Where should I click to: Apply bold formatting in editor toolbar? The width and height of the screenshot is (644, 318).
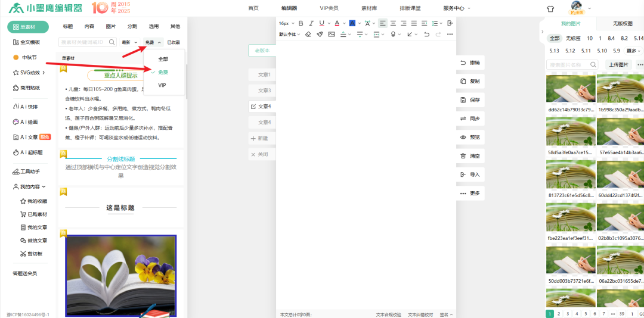(x=301, y=23)
